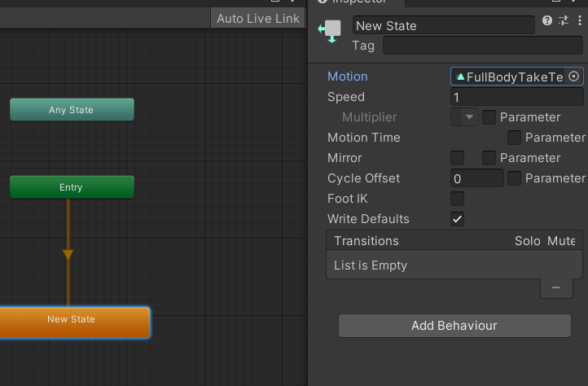Open the Multiplier parameter dropdown
588x386 pixels.
(464, 117)
